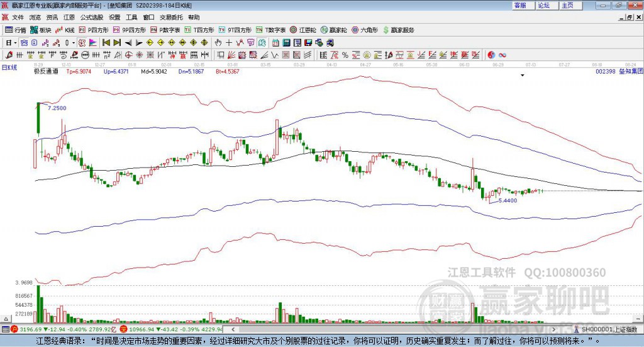This screenshot has height=347, width=644.
Task: Click the infinity loop icon
Action: click(502, 55)
